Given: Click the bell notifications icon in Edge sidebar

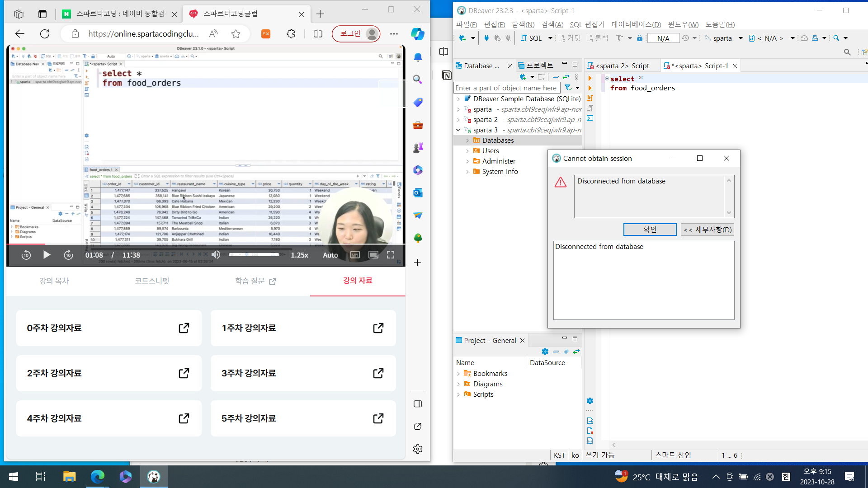Looking at the screenshot, I should (x=418, y=57).
